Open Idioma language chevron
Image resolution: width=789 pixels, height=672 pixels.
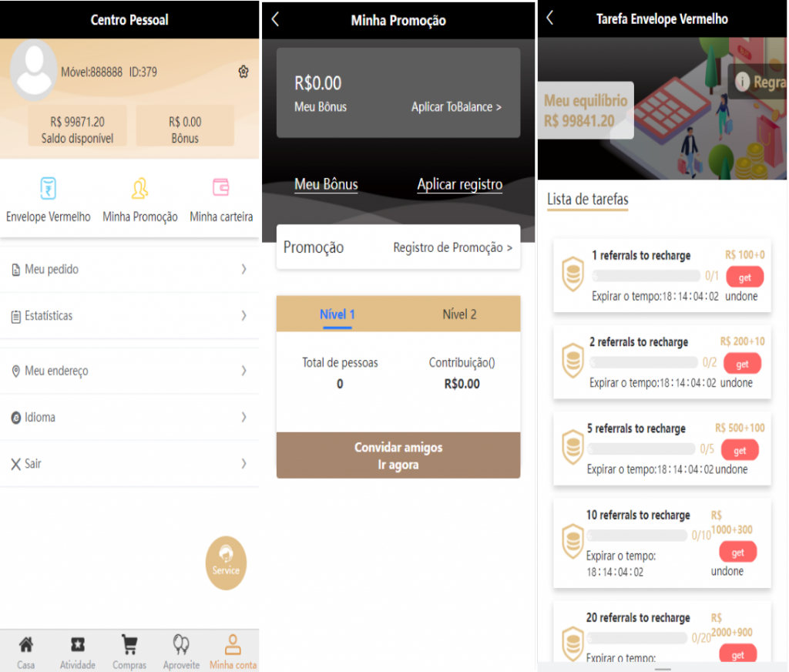pyautogui.click(x=243, y=417)
